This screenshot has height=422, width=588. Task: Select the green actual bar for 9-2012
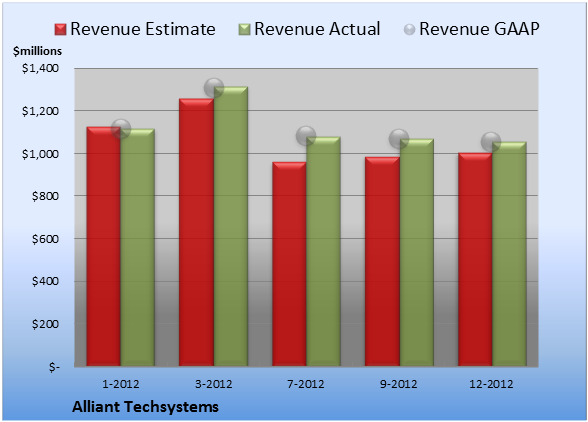[417, 252]
